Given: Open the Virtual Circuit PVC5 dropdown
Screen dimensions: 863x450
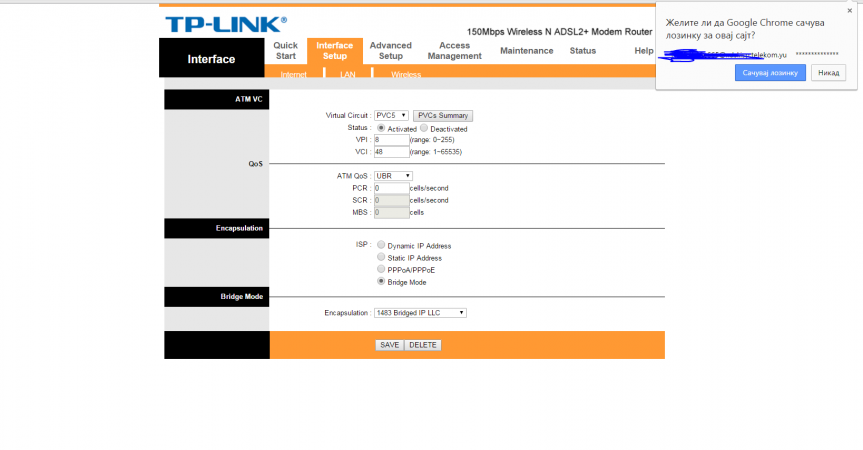Looking at the screenshot, I should tap(391, 116).
